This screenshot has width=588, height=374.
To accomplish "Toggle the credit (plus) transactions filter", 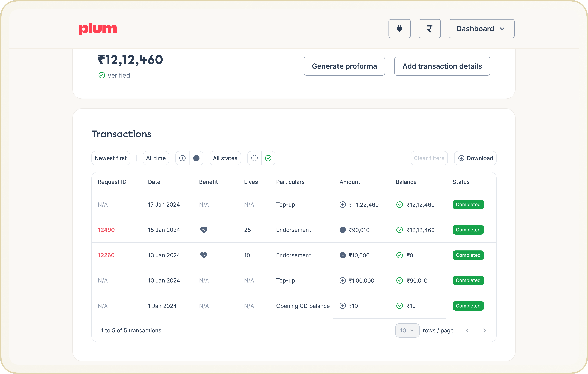I will (x=182, y=158).
